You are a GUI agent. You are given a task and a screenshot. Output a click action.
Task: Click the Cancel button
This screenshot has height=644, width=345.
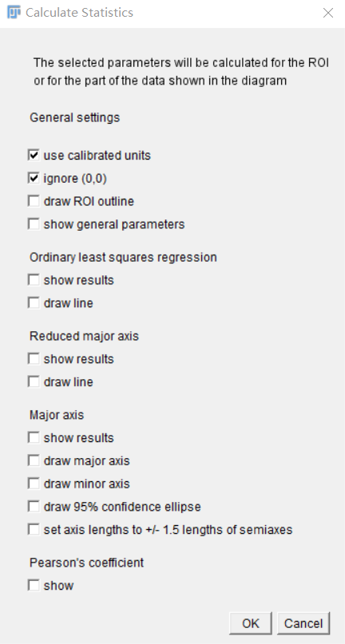click(303, 623)
